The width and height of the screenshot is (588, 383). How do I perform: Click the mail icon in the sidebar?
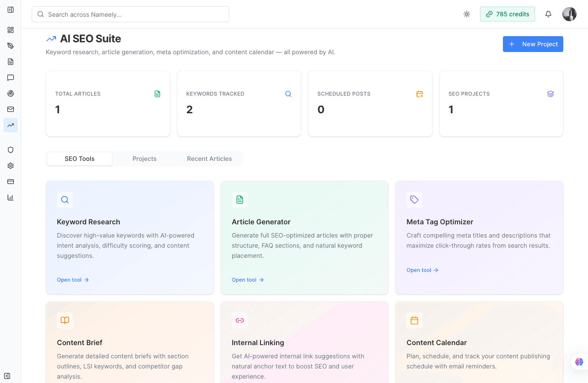pyautogui.click(x=11, y=109)
